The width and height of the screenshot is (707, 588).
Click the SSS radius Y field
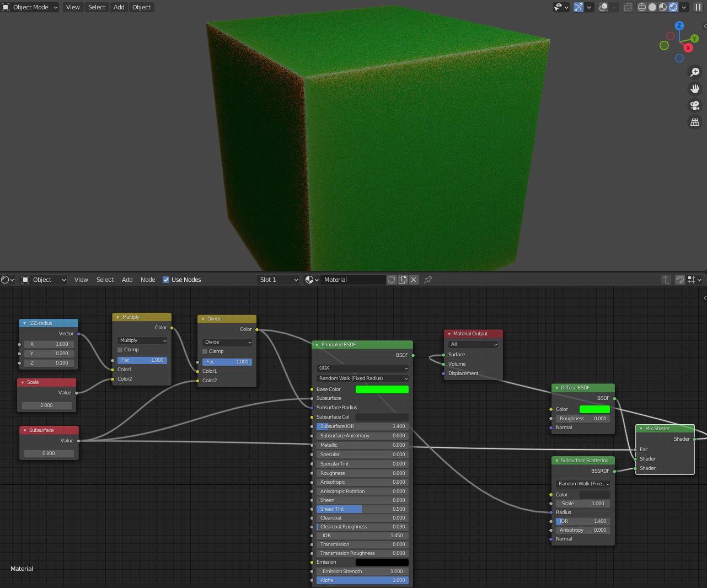(x=49, y=354)
